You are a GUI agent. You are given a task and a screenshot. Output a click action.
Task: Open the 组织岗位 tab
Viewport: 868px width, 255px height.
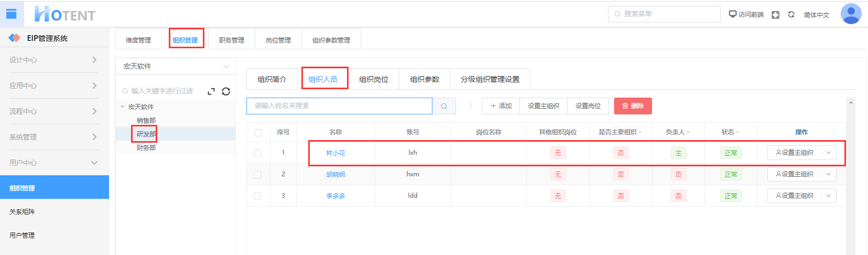coord(374,79)
